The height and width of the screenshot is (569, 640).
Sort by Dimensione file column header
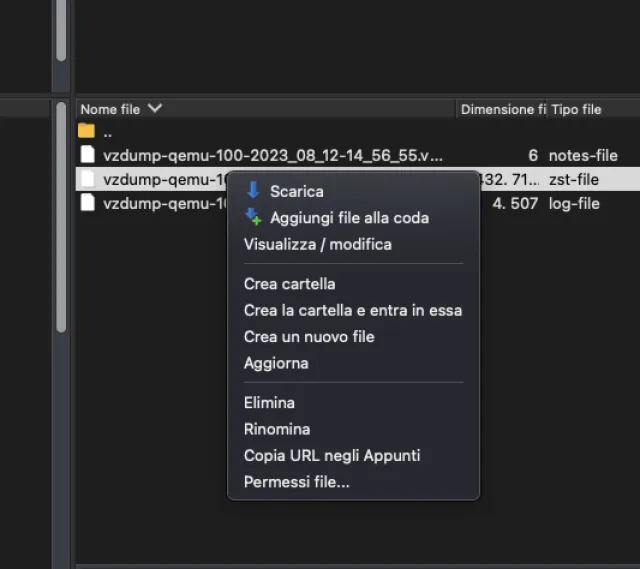tap(502, 109)
